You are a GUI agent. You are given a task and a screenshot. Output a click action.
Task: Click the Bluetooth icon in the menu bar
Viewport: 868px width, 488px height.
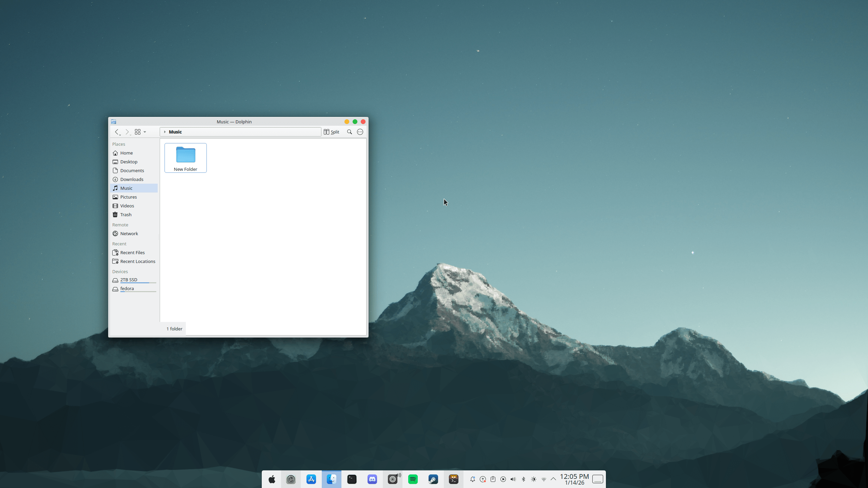[x=523, y=479]
